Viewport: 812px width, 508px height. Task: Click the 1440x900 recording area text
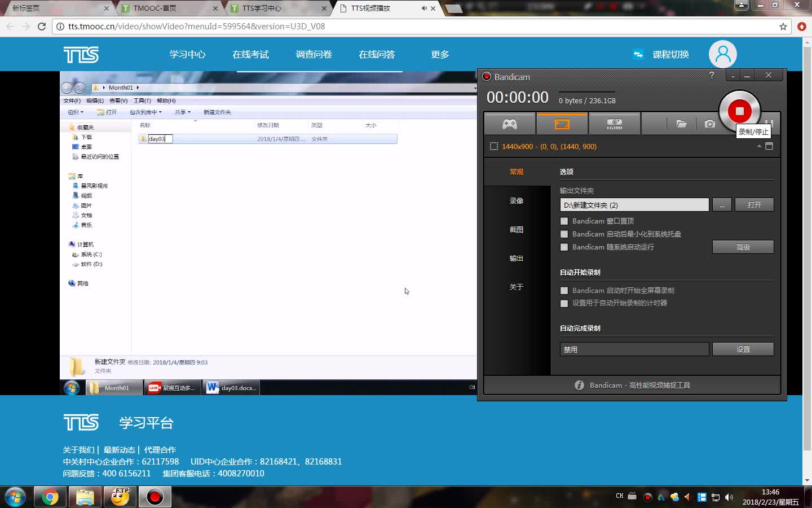(549, 146)
